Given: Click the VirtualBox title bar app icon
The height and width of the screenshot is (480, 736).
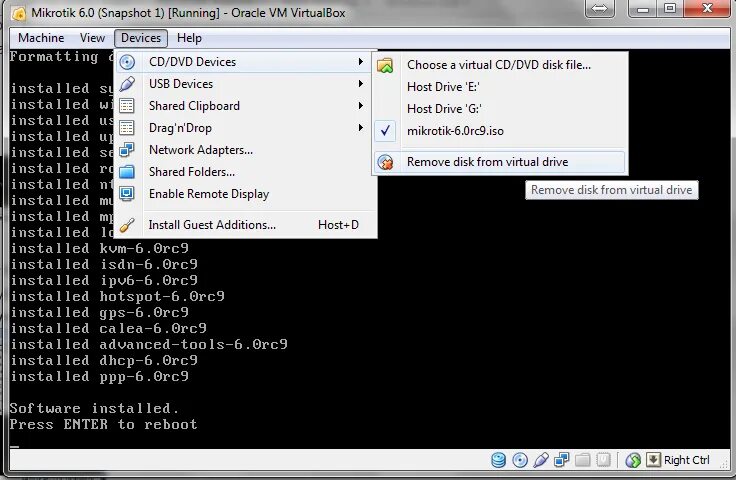Looking at the screenshot, I should tap(19, 13).
